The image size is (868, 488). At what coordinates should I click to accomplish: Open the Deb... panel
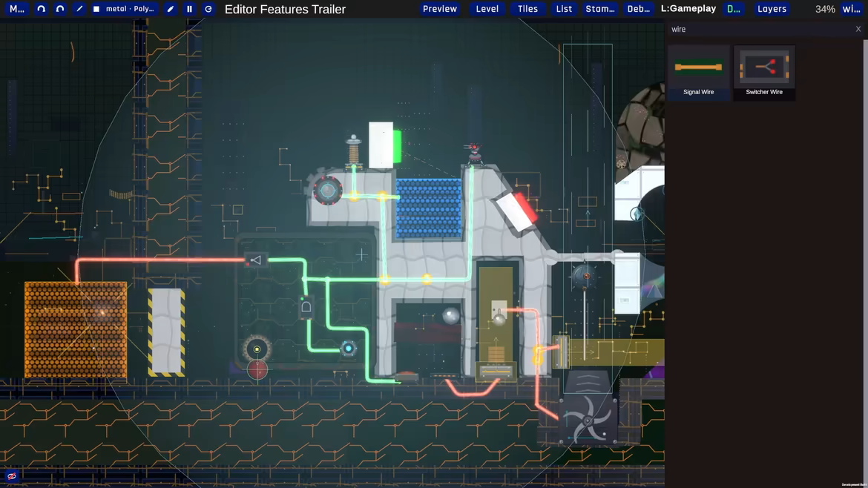click(x=638, y=9)
